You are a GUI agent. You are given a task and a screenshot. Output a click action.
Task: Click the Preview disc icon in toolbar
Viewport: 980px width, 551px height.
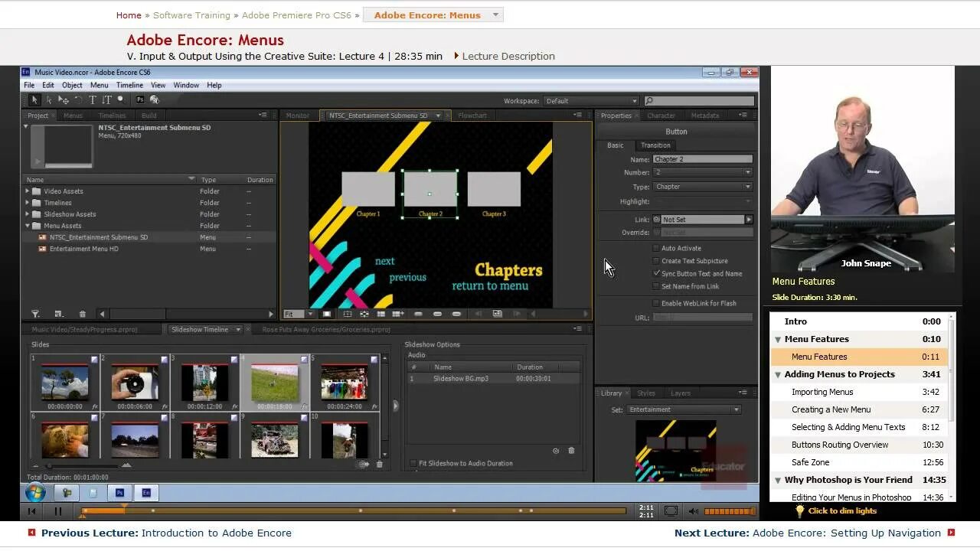coord(155,99)
